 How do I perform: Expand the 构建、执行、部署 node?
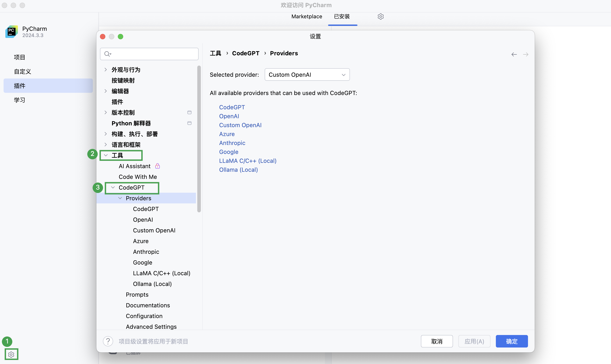click(106, 134)
